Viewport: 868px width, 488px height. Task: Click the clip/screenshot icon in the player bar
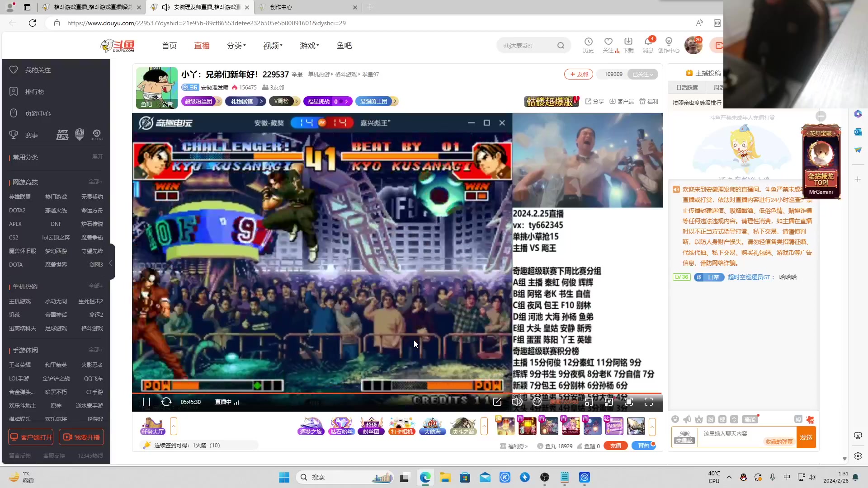point(497,402)
